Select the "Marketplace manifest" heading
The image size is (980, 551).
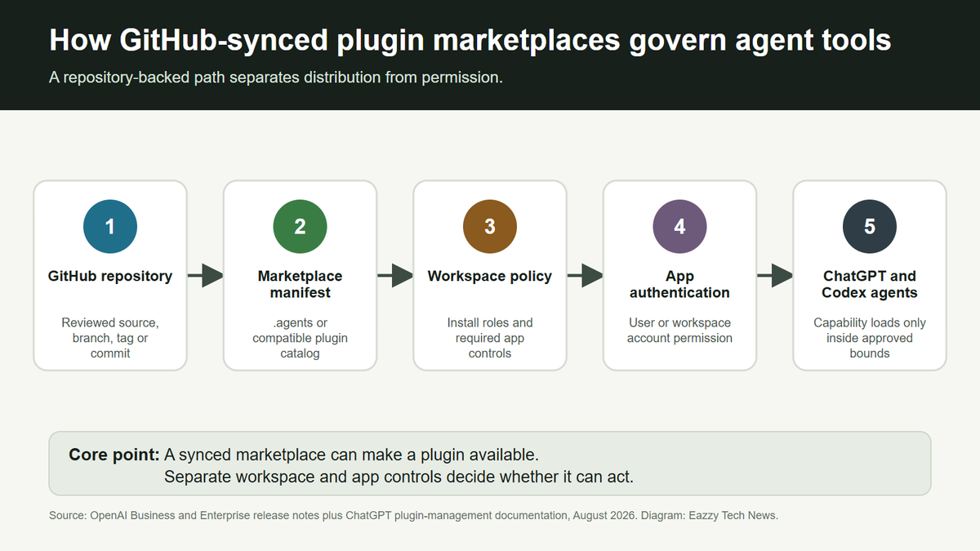point(300,284)
